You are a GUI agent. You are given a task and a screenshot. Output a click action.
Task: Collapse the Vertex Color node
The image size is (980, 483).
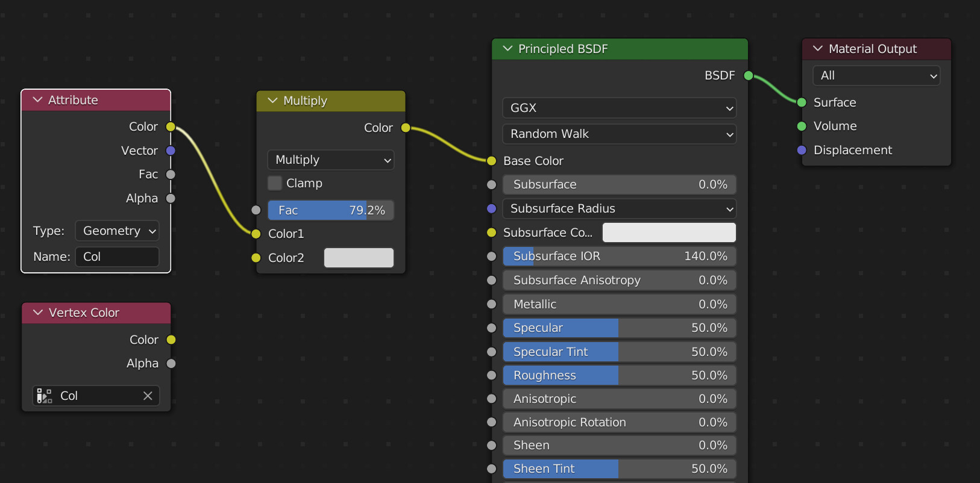pos(38,313)
